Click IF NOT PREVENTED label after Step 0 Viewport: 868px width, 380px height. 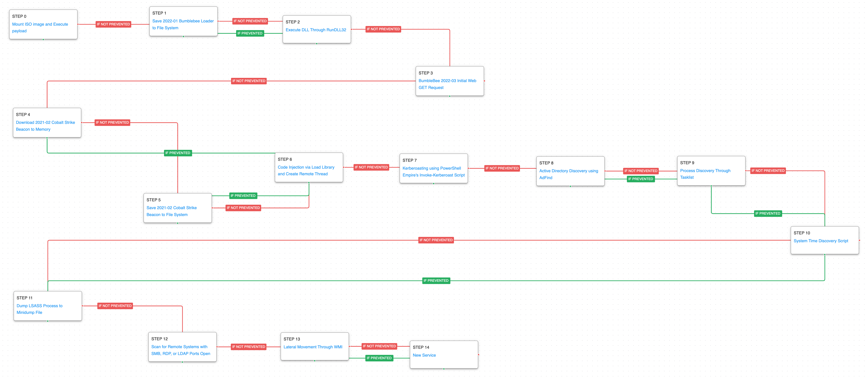click(x=113, y=24)
